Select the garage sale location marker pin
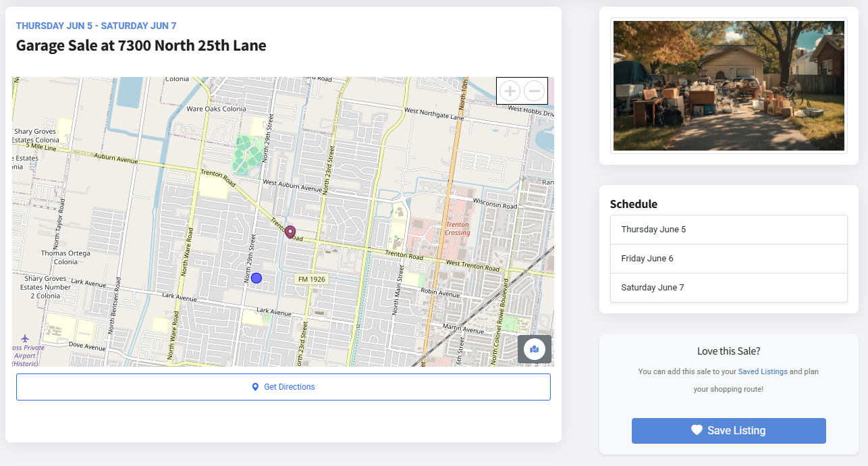This screenshot has height=466, width=868. [x=290, y=231]
